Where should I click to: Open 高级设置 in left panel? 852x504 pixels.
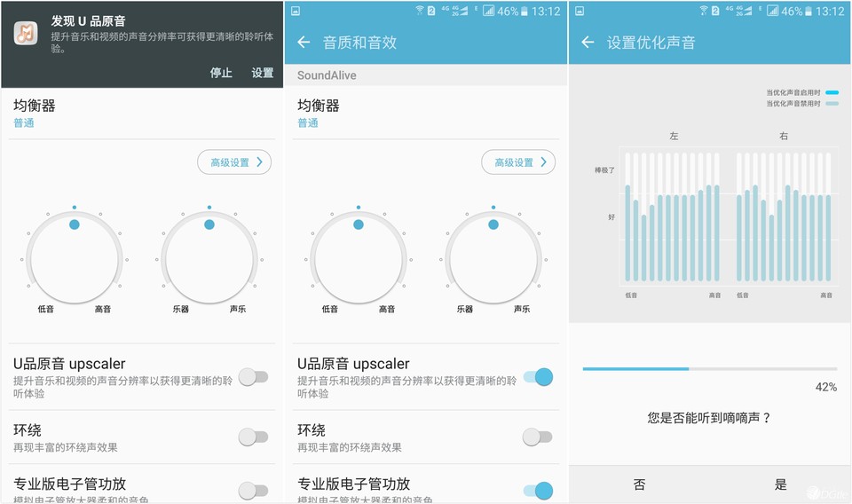(x=234, y=161)
